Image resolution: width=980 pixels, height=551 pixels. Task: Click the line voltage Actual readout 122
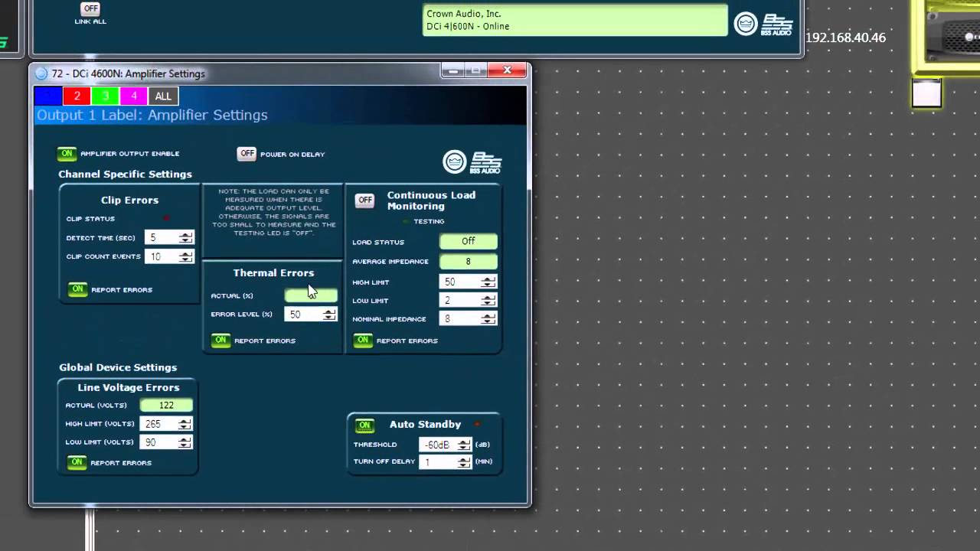click(166, 405)
